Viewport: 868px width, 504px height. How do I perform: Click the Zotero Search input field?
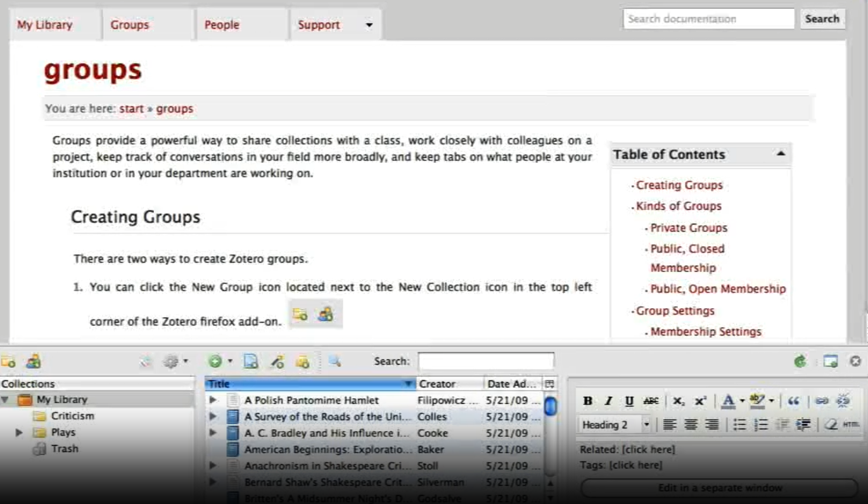tap(485, 361)
